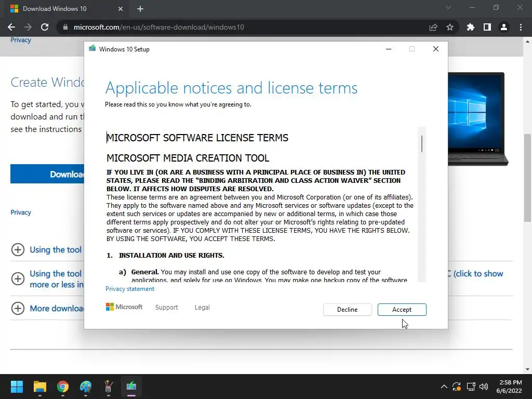Screen dimensions: 532x399
Task: Open the Legal link in Setup
Action: pyautogui.click(x=202, y=308)
